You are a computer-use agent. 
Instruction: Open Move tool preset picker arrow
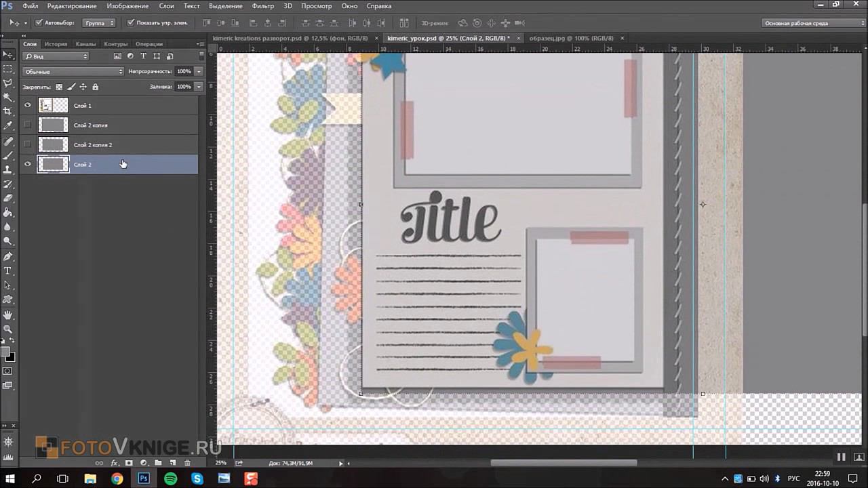click(x=25, y=23)
